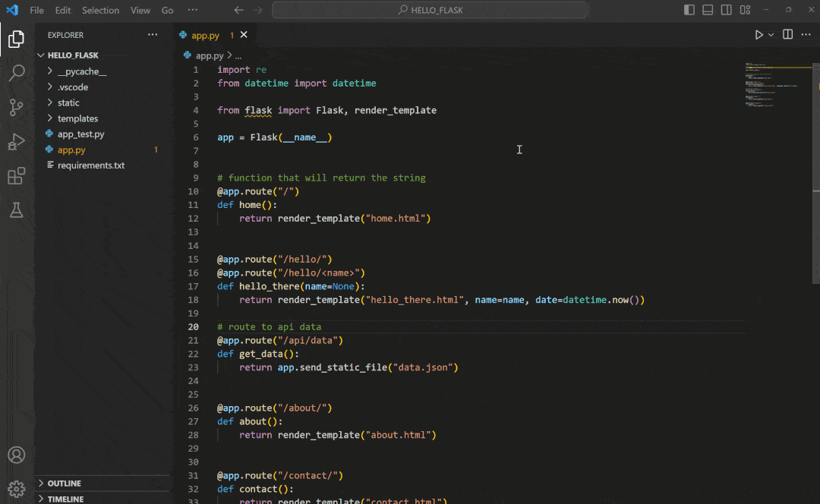
Task: Toggle the panel layout control in title bar
Action: pos(708,9)
